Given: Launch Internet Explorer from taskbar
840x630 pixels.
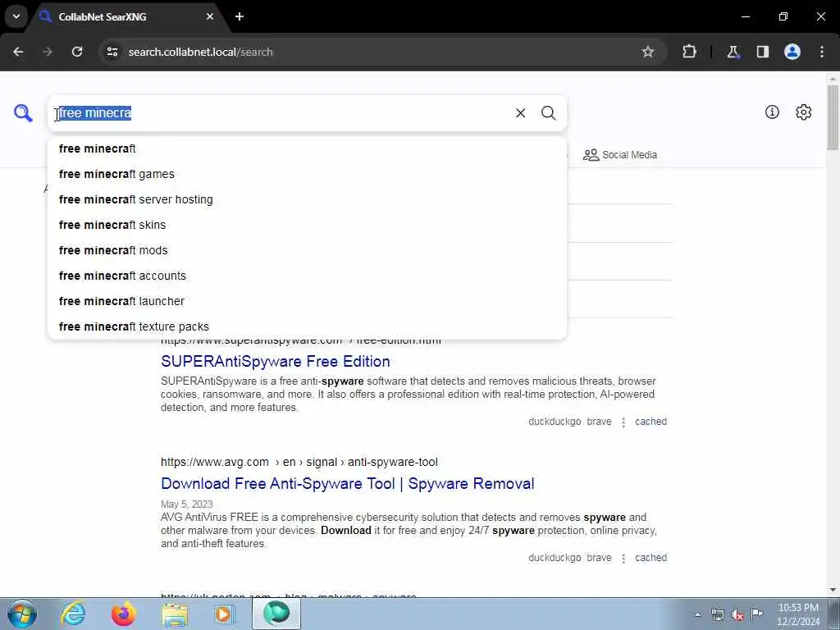Looking at the screenshot, I should (x=73, y=614).
